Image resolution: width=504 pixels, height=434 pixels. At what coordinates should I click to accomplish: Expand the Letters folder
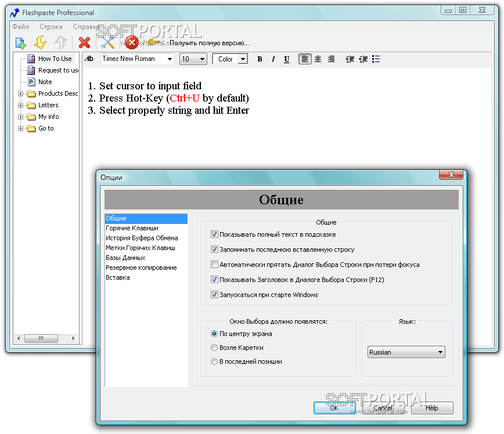coord(20,106)
